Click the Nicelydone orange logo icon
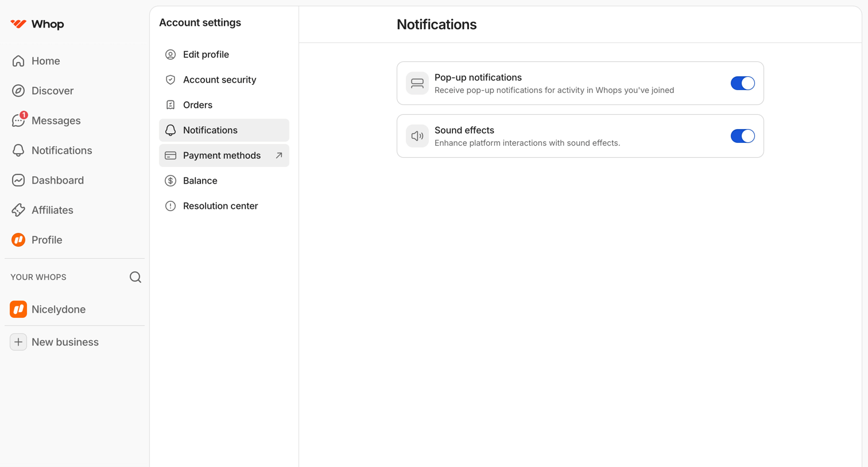This screenshot has height=467, width=868. [18, 309]
